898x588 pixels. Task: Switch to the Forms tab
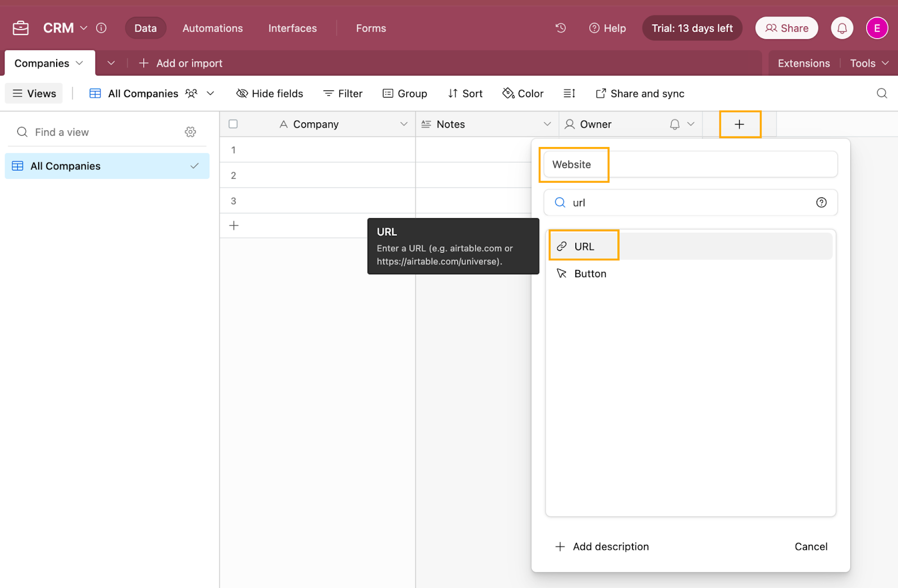371,28
